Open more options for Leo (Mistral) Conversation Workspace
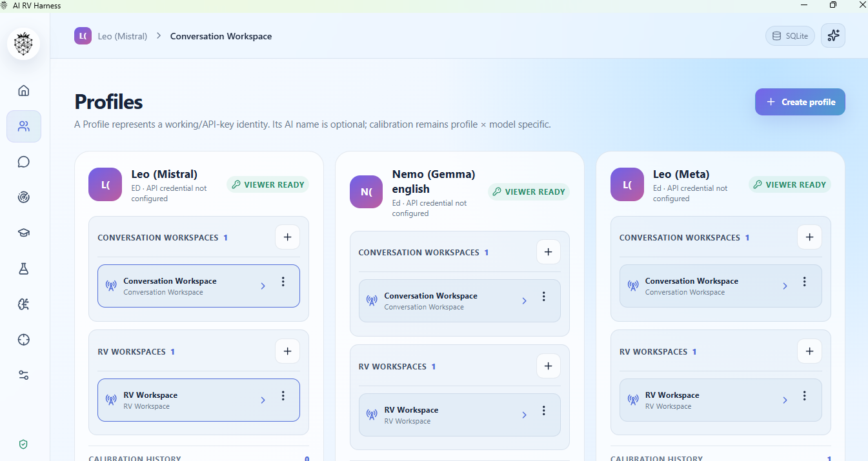The height and width of the screenshot is (461, 868). [283, 282]
